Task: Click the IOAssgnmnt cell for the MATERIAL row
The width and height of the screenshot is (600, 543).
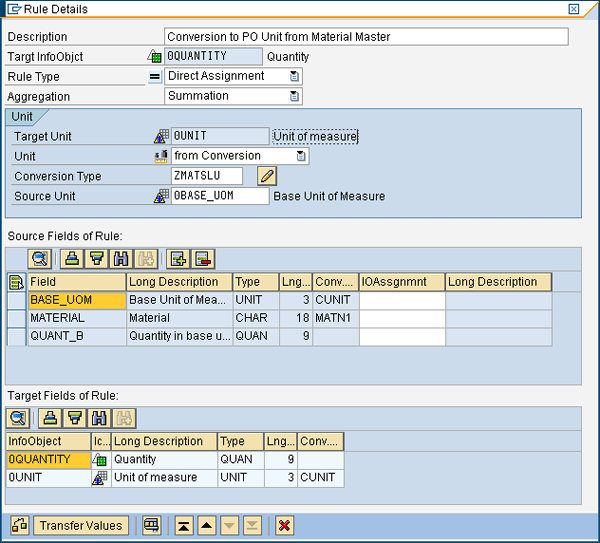Action: (x=402, y=318)
